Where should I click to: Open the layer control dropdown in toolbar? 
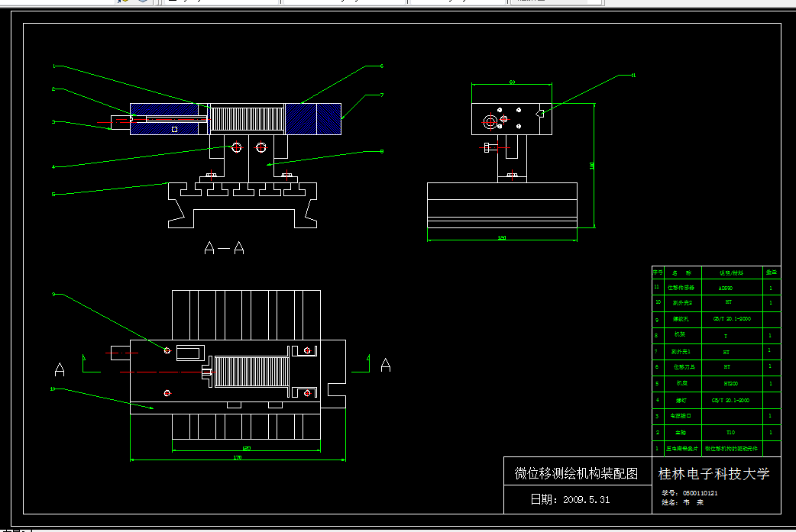(222, 2)
